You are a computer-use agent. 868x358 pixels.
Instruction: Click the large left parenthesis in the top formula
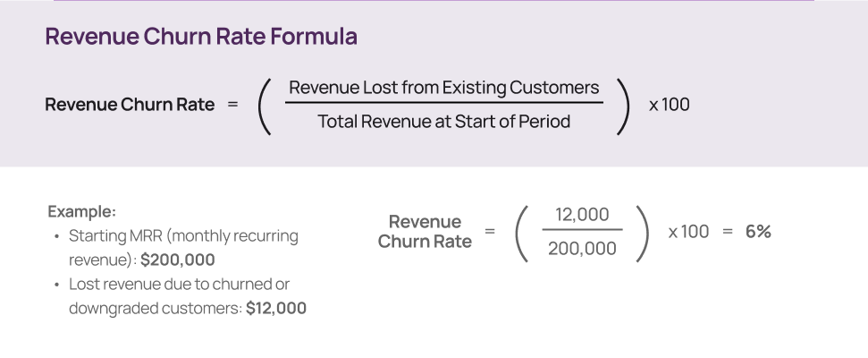pyautogui.click(x=265, y=106)
